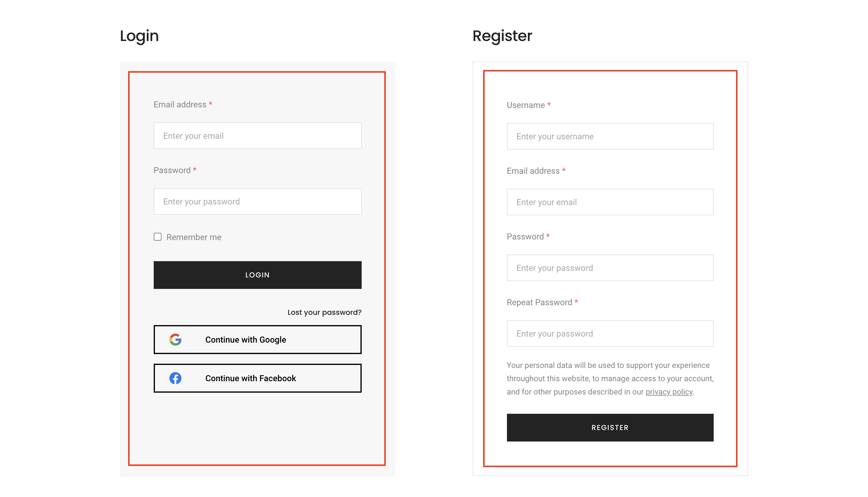Viewport: 868px width, 497px height.
Task: Click the Facebook logo icon
Action: pos(175,378)
